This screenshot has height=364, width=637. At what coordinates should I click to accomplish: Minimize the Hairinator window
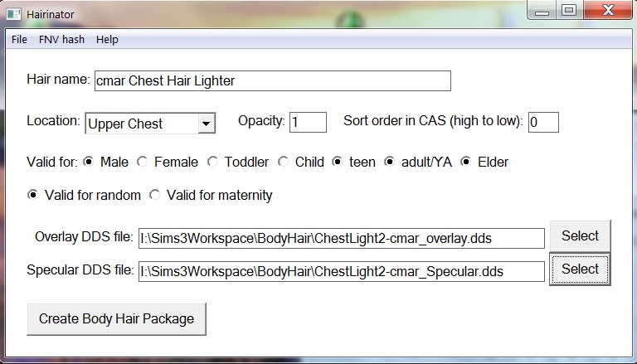(x=542, y=11)
